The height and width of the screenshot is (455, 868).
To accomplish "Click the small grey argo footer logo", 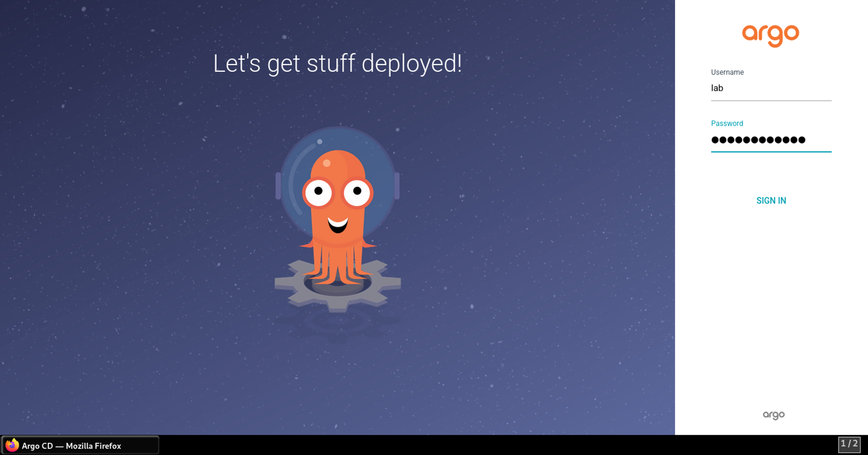I will (774, 415).
